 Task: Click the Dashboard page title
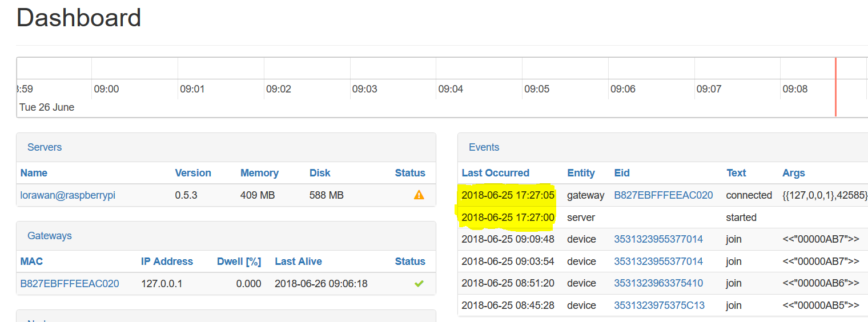tap(79, 18)
